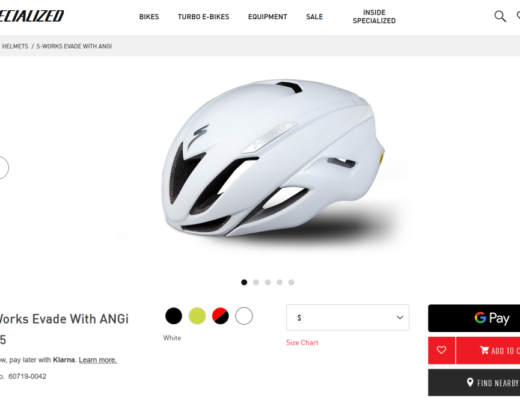Show the second product image dot
This screenshot has height=400, width=520.
[256, 282]
